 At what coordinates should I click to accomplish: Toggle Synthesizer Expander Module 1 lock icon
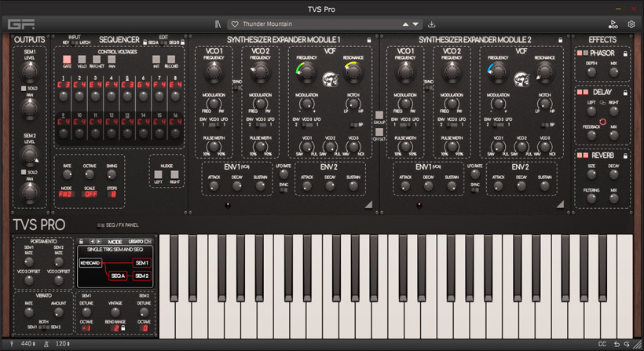coord(369,40)
